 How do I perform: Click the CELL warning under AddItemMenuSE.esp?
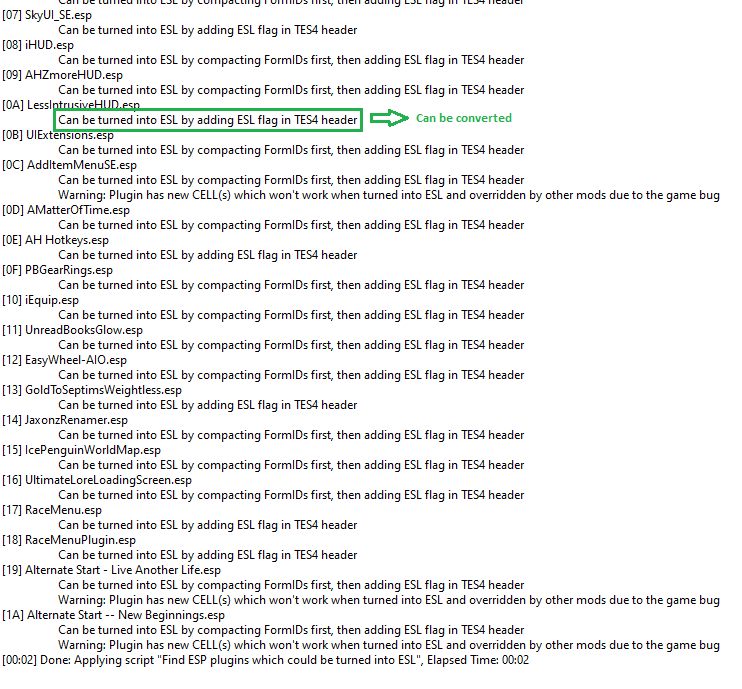pos(389,195)
